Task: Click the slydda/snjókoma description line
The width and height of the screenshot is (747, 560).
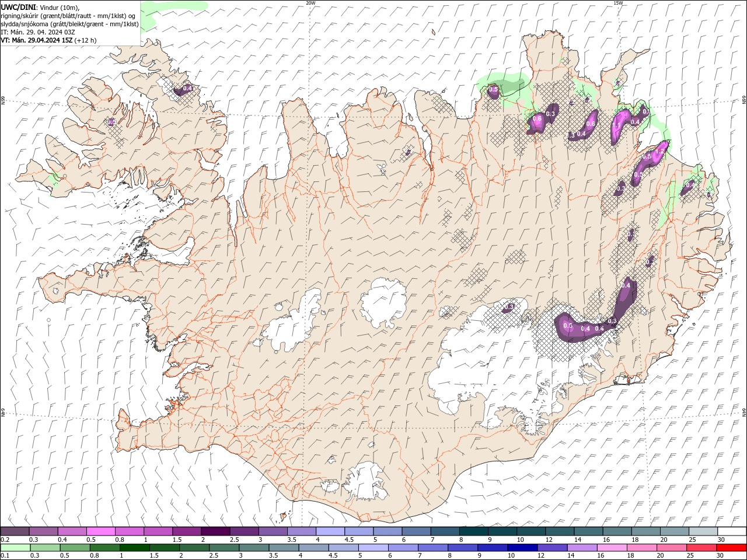Action: (x=70, y=24)
